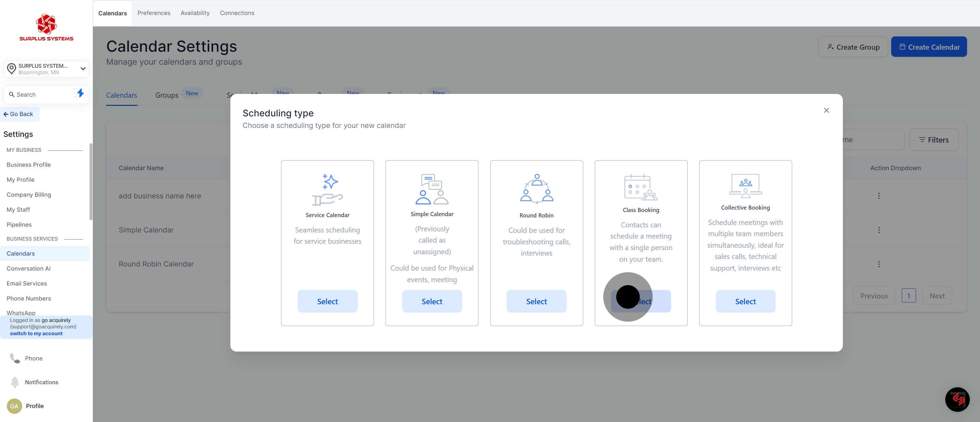Viewport: 980px width, 422px height.
Task: Open the red chat widget icon
Action: pos(957,399)
